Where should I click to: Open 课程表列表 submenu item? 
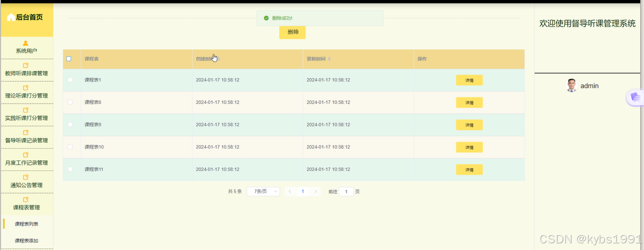[x=27, y=224]
